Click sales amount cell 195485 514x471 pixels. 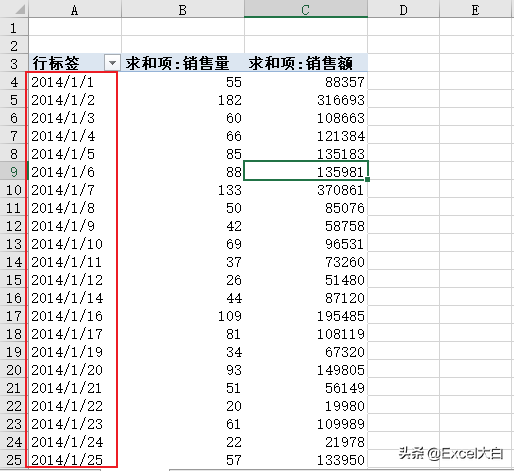coord(306,316)
